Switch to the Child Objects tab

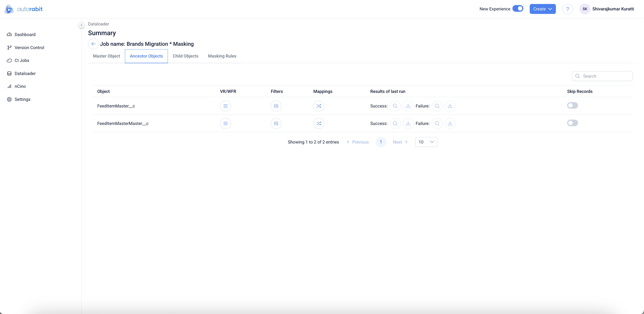tap(185, 56)
